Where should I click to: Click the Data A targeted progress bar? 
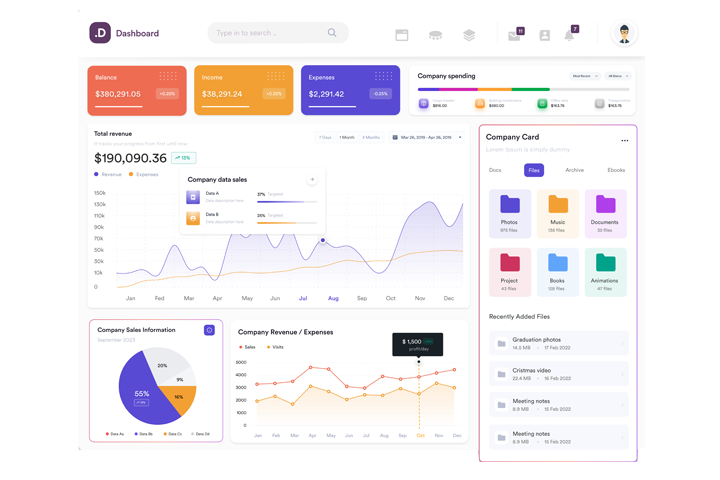click(287, 202)
